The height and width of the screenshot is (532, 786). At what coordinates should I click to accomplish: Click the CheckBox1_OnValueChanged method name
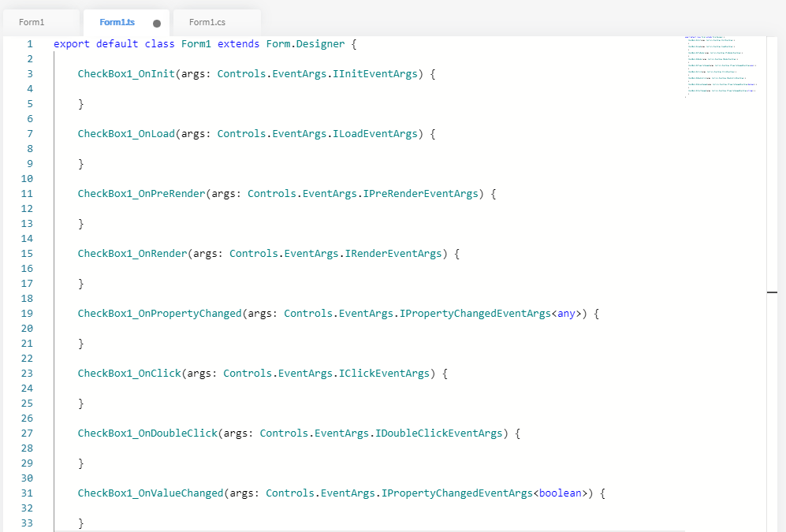[150, 493]
